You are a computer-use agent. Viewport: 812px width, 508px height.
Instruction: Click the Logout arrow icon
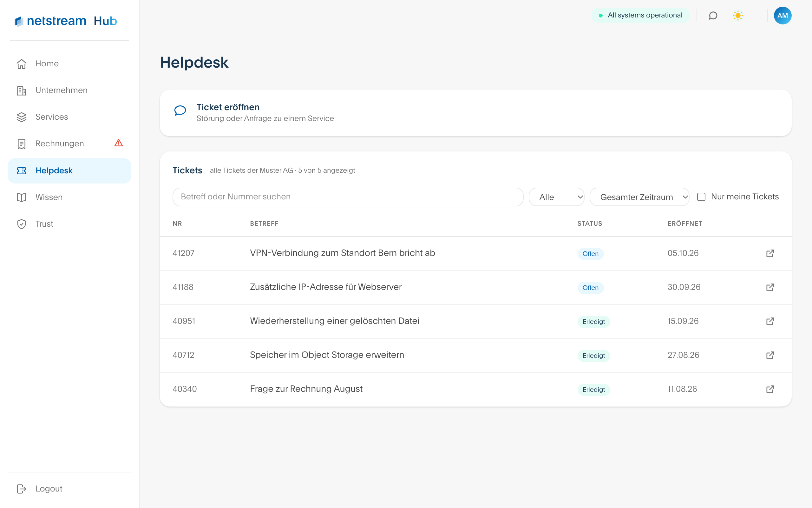click(x=22, y=489)
